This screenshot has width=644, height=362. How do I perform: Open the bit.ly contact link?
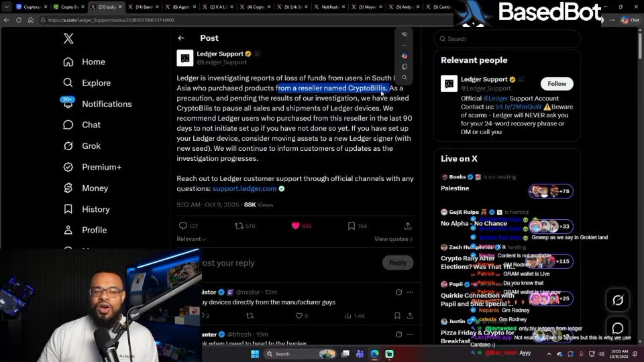519,107
